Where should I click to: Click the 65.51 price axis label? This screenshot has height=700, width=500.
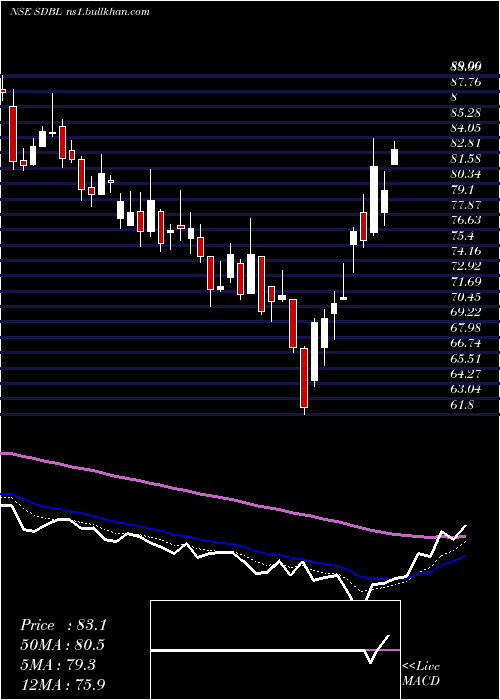[x=466, y=359]
